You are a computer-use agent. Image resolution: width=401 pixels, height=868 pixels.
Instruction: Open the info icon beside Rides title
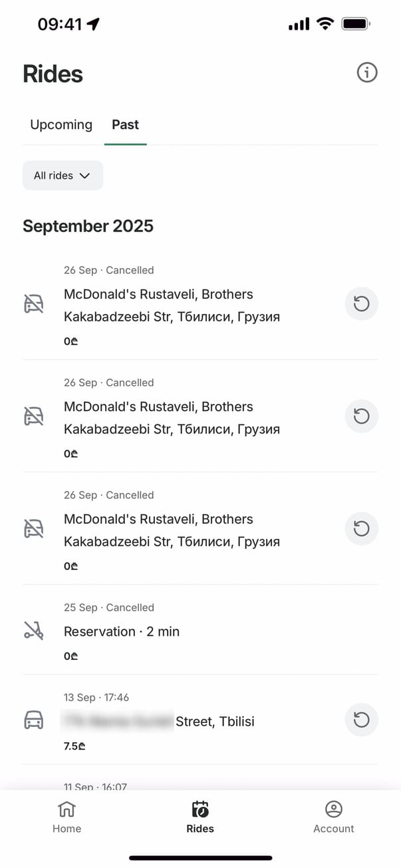coord(366,72)
